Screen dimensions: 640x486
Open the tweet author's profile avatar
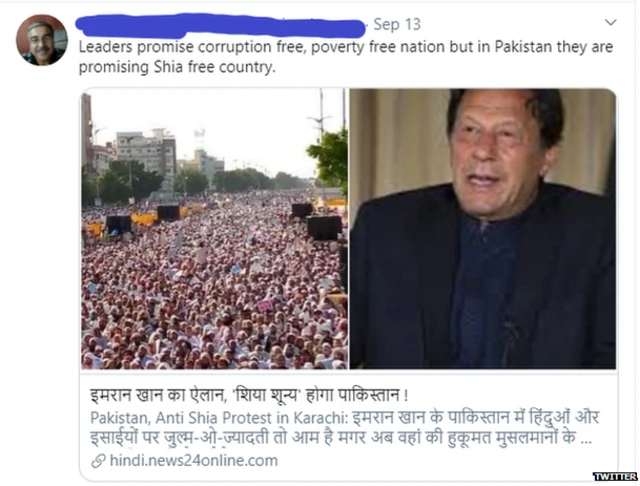tap(42, 40)
